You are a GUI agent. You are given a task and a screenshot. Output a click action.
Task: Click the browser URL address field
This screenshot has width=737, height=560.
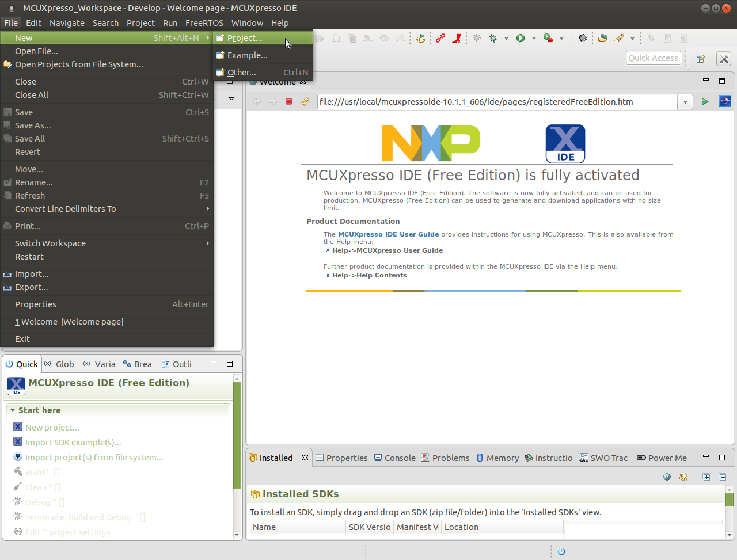497,102
